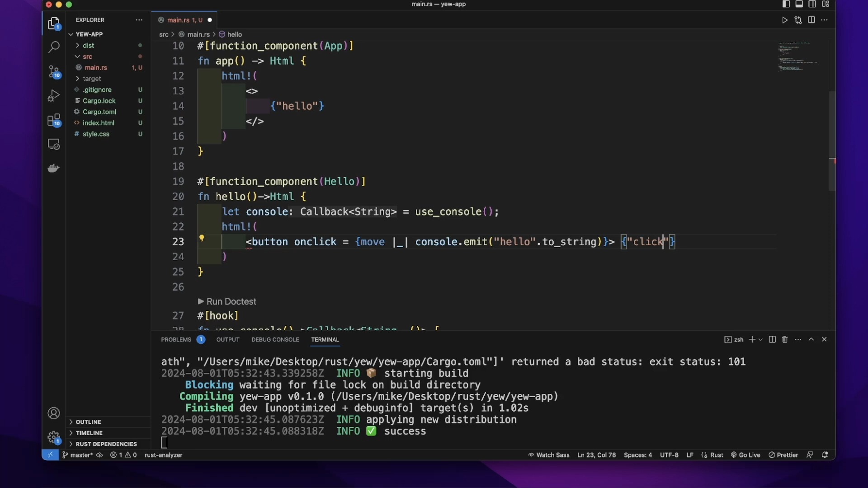Expand the dist folder
868x488 pixels.
88,46
